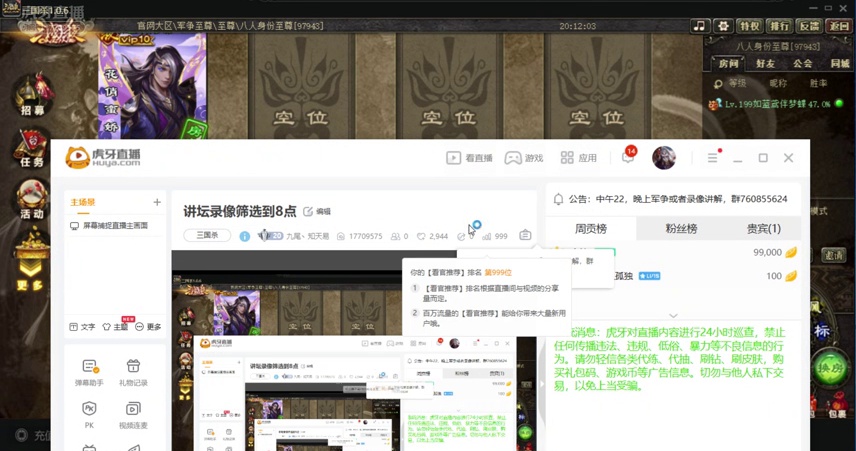Click the notification bell with 14 badge
This screenshot has height=451, width=856.
coord(628,158)
